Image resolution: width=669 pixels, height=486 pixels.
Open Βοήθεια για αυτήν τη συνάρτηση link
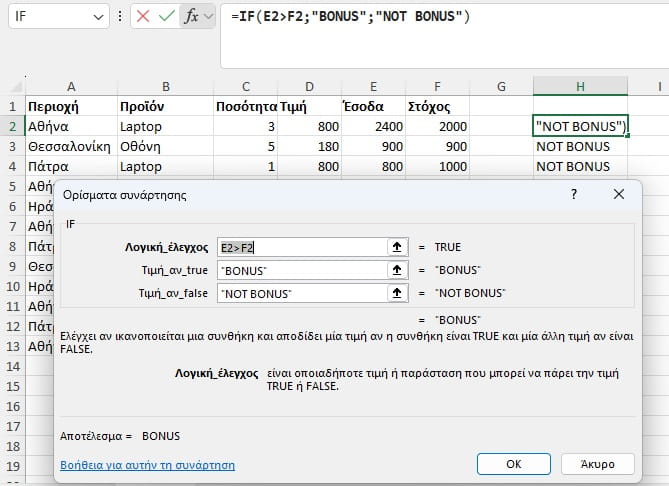[148, 465]
